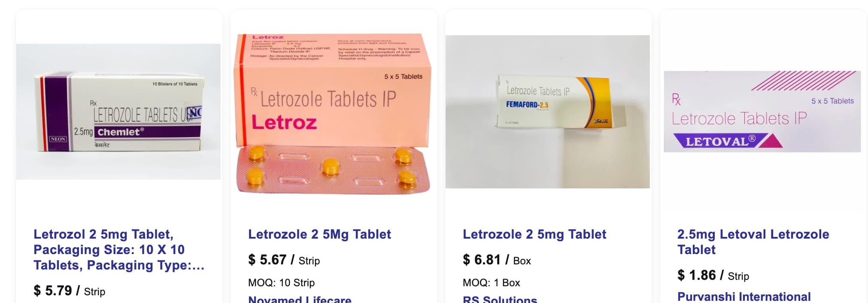Visit RS Solutions supplier page
Viewport: 868px width, 303px height.
coord(500,299)
